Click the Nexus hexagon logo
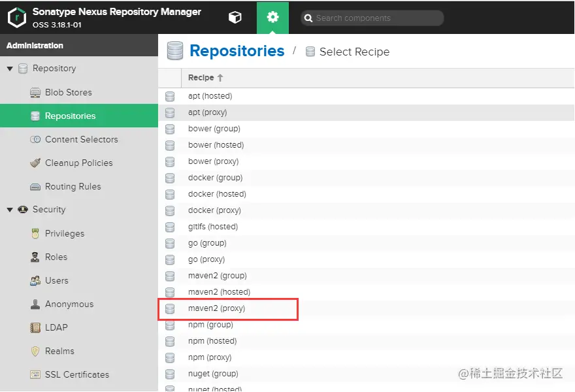The image size is (575, 392). [17, 18]
